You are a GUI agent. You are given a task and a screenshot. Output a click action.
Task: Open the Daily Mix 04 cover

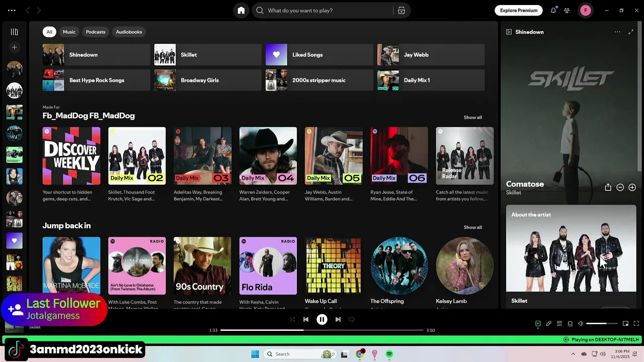[268, 156]
